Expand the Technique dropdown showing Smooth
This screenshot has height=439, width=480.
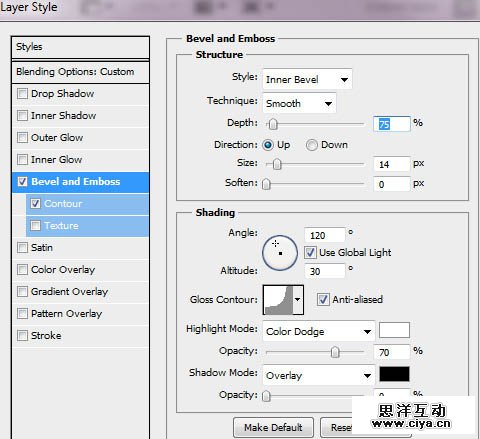(299, 103)
